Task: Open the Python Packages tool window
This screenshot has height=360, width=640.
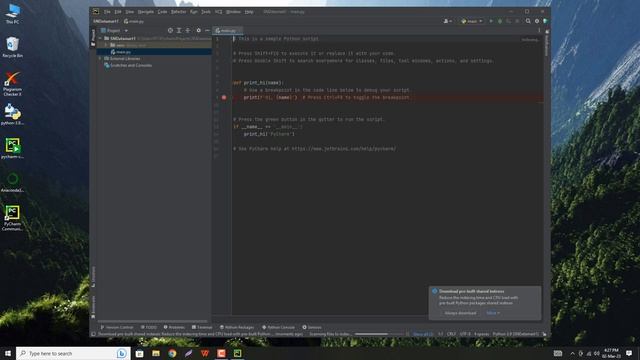Action: 237,327
